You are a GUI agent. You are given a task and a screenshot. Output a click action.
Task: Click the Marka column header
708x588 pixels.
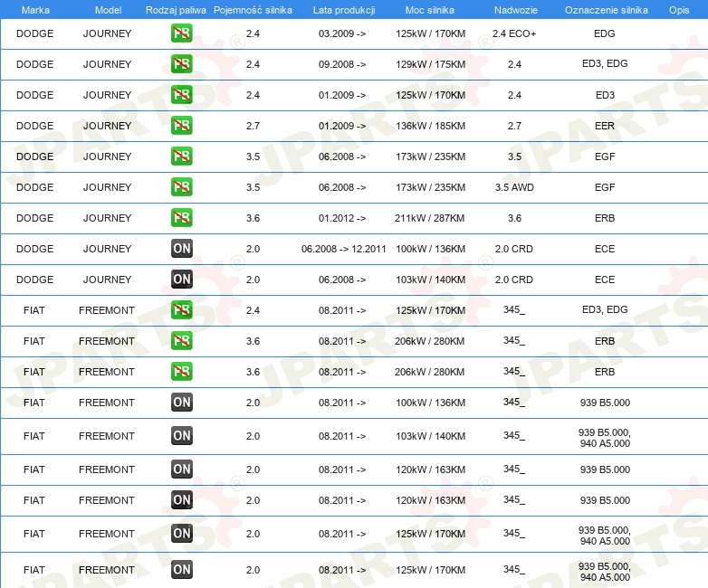point(35,10)
